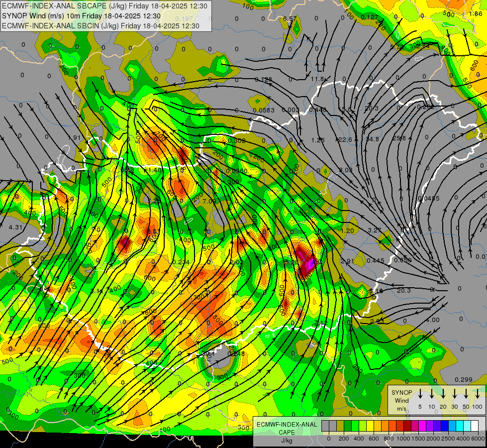The width and height of the screenshot is (487, 448).
Task: Click the map value 6.57
Action: pos(290,18)
